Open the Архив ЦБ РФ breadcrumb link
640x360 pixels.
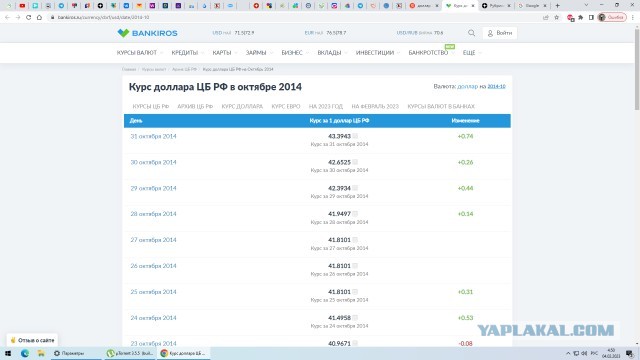click(x=184, y=69)
